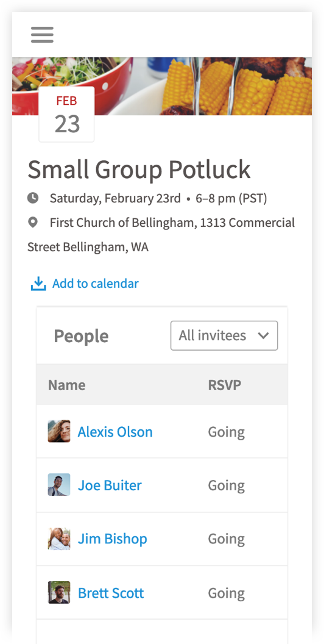This screenshot has width=324, height=644.
Task: Open Brett Scott's name link
Action: [x=111, y=593]
